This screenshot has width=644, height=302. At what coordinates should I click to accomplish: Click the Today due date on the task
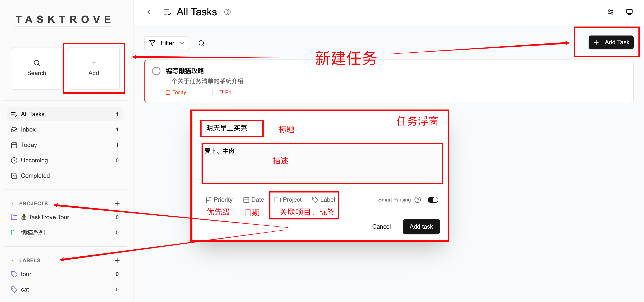[176, 92]
